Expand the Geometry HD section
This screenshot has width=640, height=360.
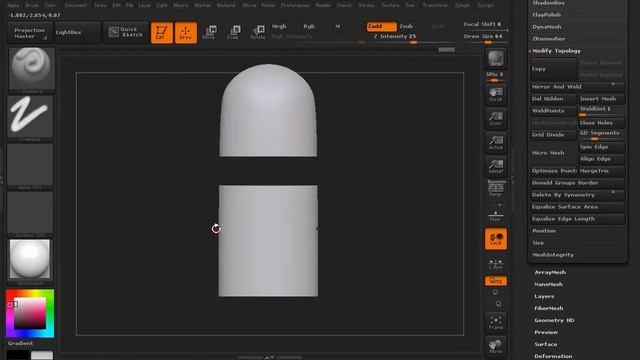pos(554,320)
